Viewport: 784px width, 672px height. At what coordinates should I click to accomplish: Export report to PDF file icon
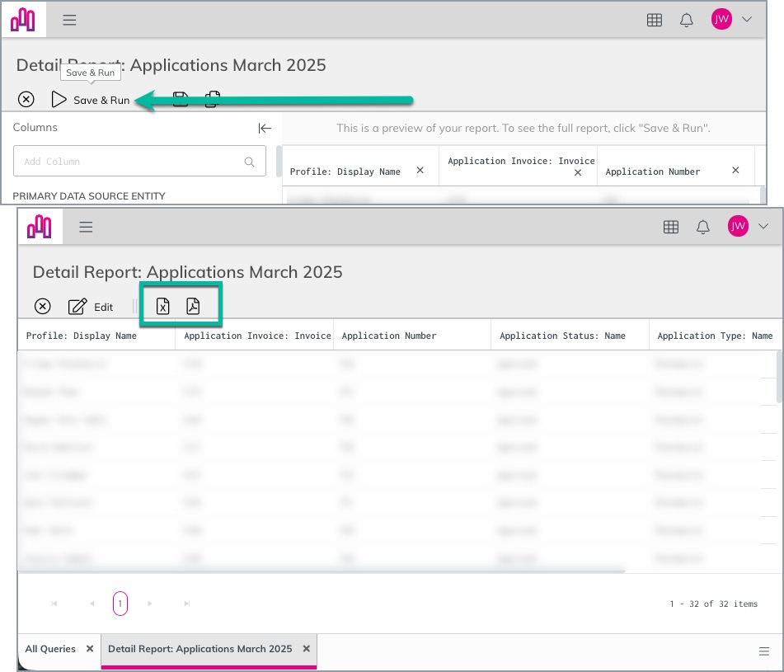[193, 306]
